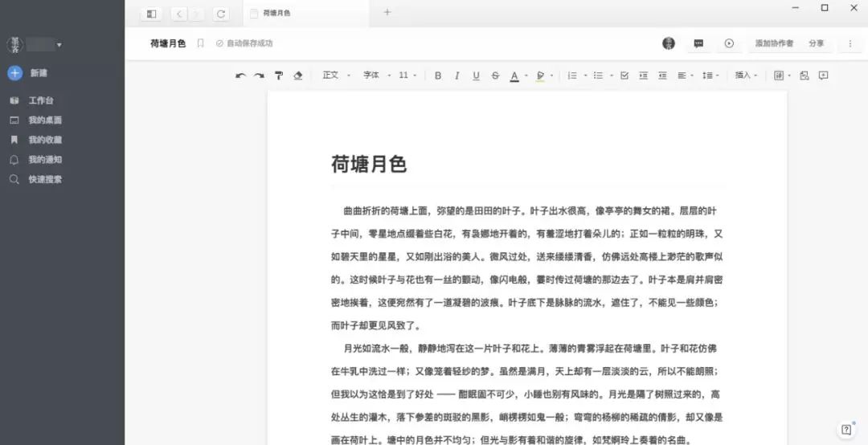Go back to the previous page

tap(179, 14)
